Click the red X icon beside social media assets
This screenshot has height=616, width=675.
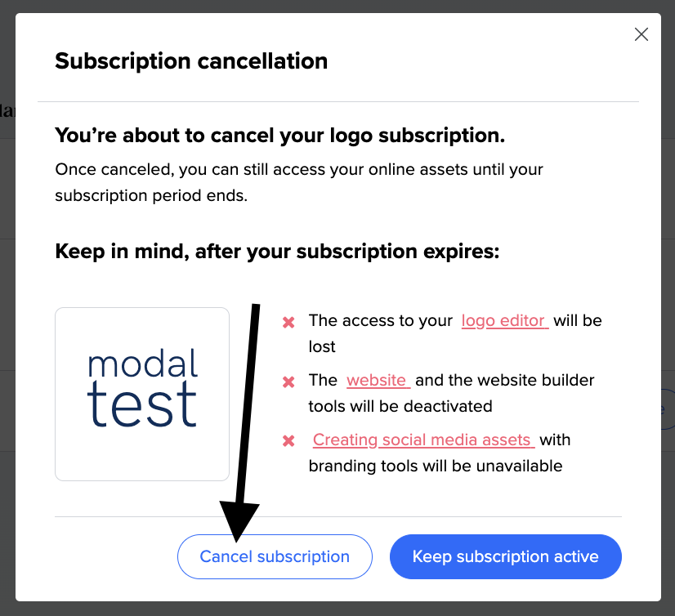click(x=288, y=441)
